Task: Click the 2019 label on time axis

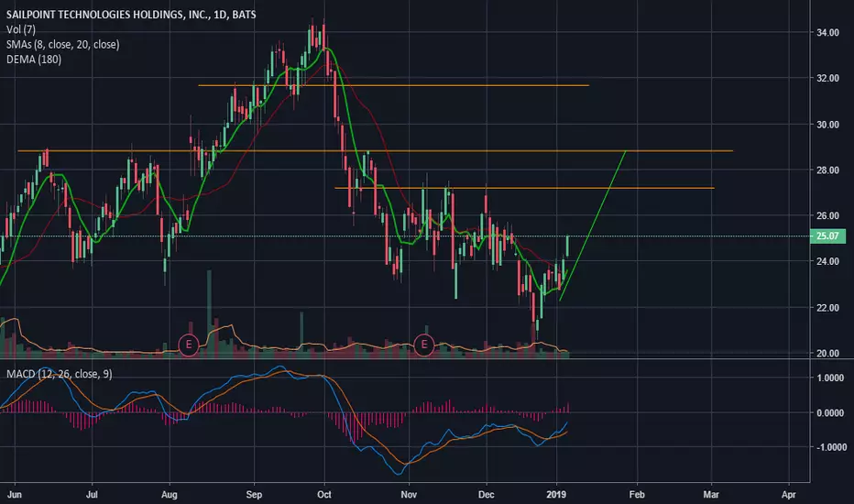Action: (556, 495)
